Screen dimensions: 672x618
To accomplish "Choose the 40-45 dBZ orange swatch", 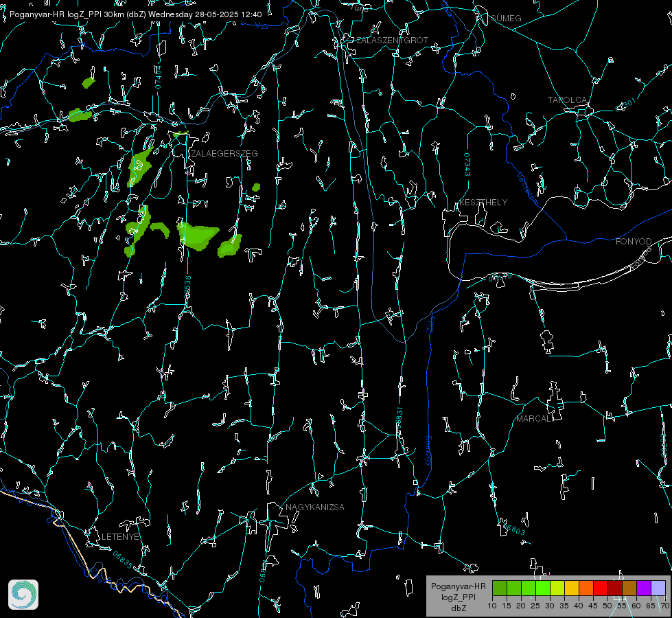I will (x=586, y=588).
